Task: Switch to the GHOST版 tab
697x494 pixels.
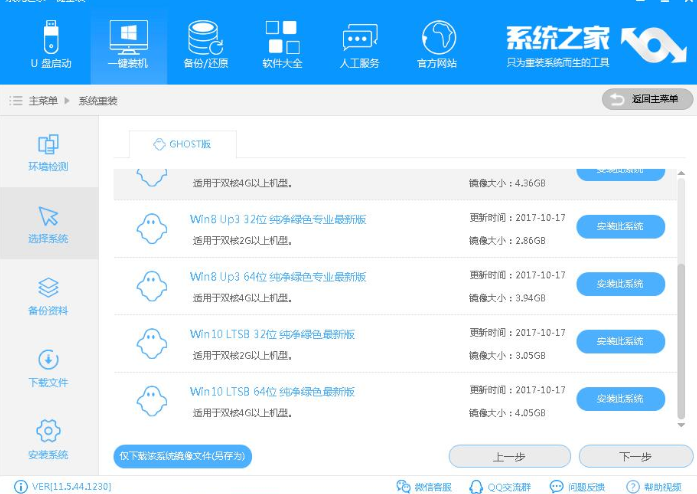Action: tap(183, 144)
